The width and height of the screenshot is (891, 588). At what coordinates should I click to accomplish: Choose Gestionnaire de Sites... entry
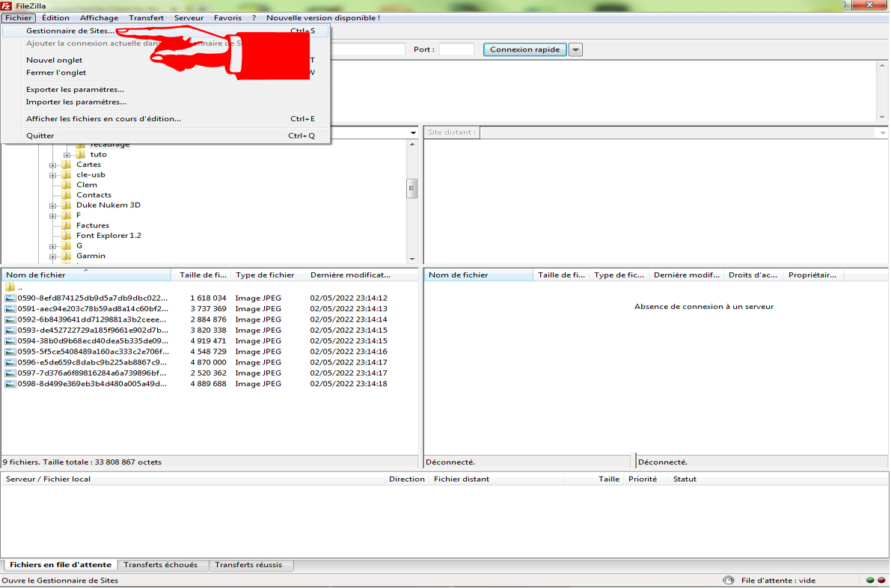pos(165,31)
